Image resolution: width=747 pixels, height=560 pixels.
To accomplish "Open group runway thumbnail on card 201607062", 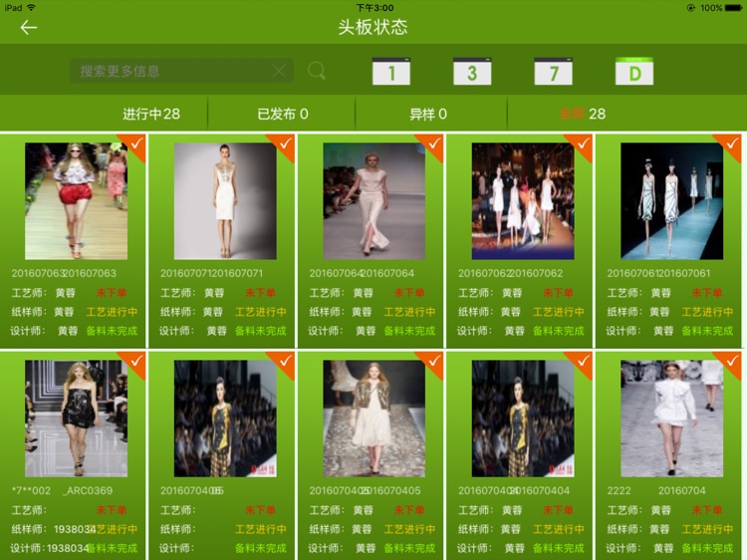I will point(523,201).
